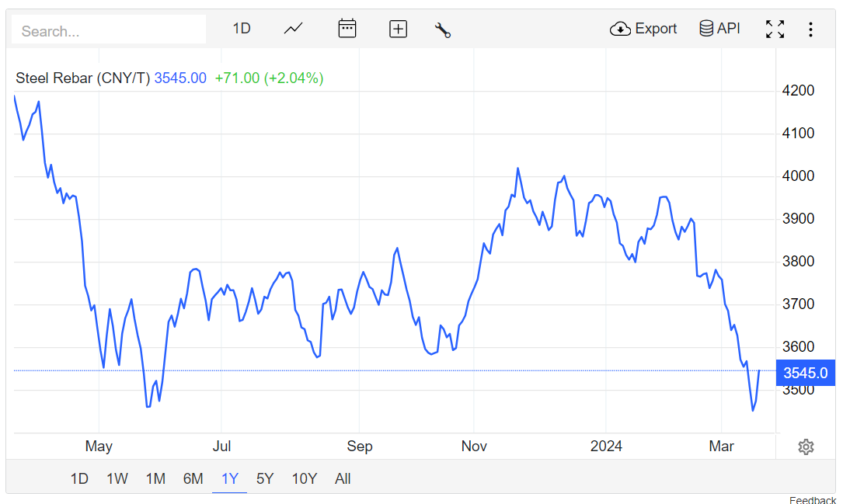The height and width of the screenshot is (504, 850).
Task: Open the chart type line icon
Action: click(x=293, y=29)
